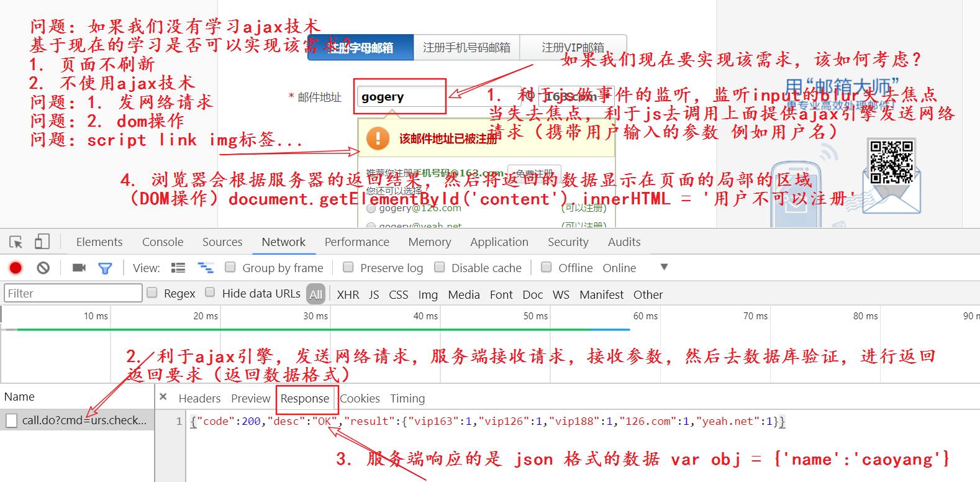Click the network Filter text field

(73, 293)
